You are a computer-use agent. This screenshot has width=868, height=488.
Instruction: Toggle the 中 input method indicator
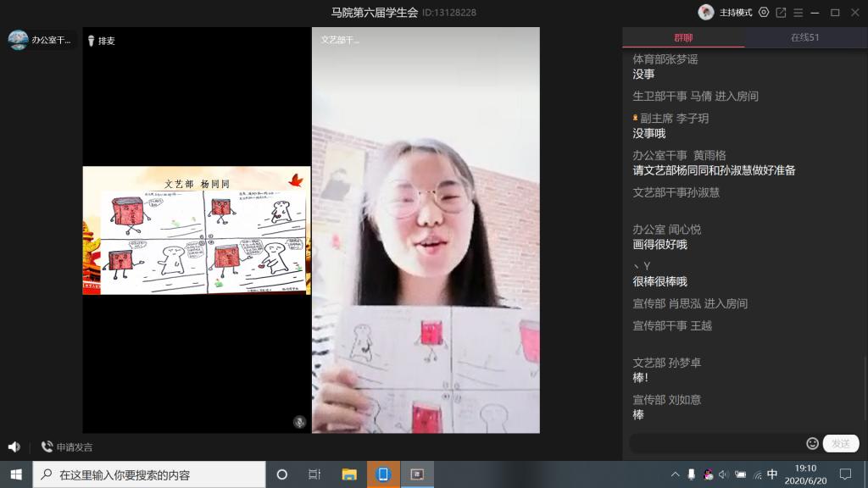(772, 474)
